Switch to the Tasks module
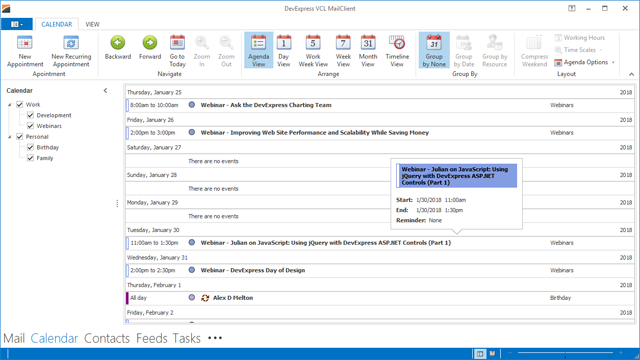The image size is (640, 360). click(x=187, y=338)
